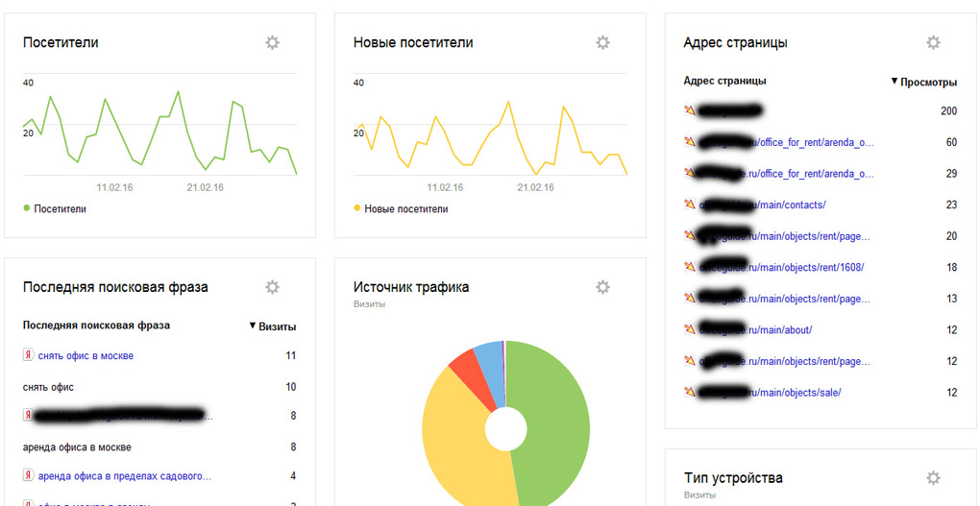Select the 'снять офис' phrase text

48,387
